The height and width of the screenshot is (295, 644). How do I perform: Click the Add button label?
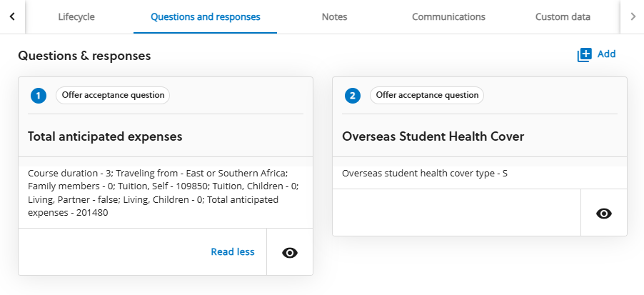606,54
